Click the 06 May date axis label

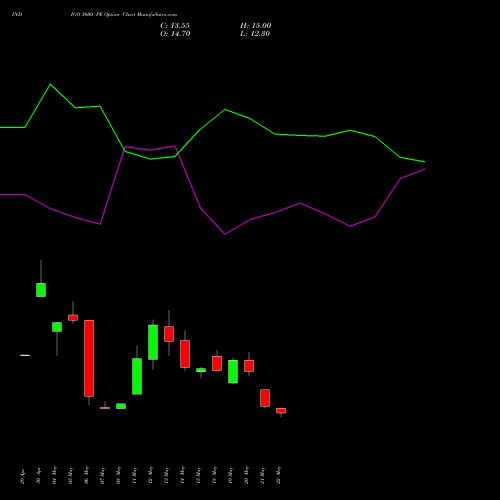coord(86,475)
